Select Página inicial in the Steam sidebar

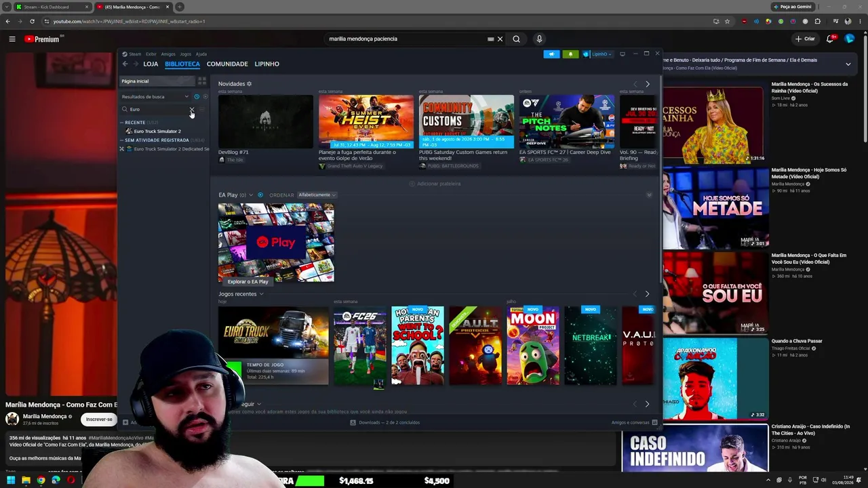pyautogui.click(x=157, y=81)
